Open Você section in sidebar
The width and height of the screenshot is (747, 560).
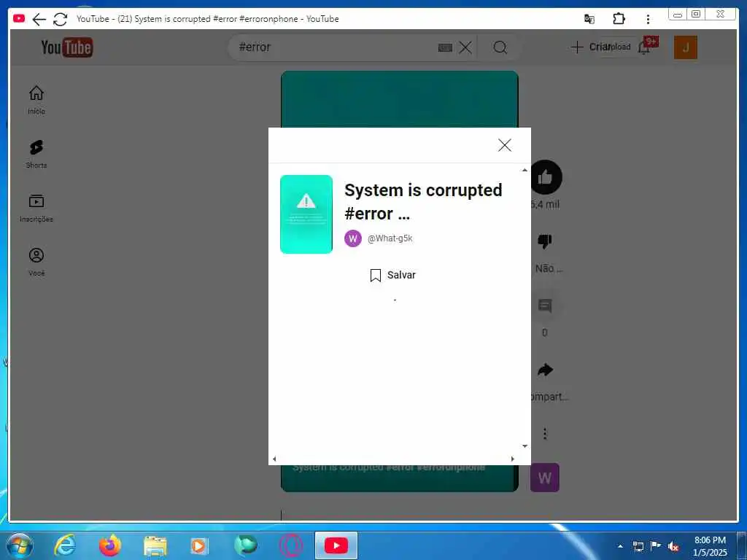(x=36, y=262)
